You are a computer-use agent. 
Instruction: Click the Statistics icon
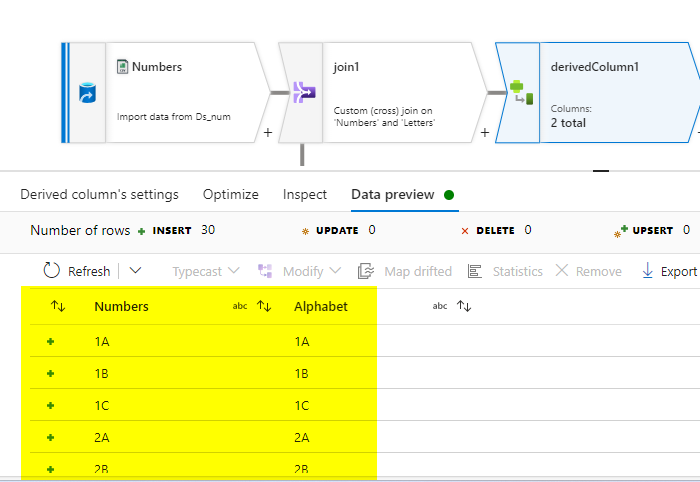474,271
